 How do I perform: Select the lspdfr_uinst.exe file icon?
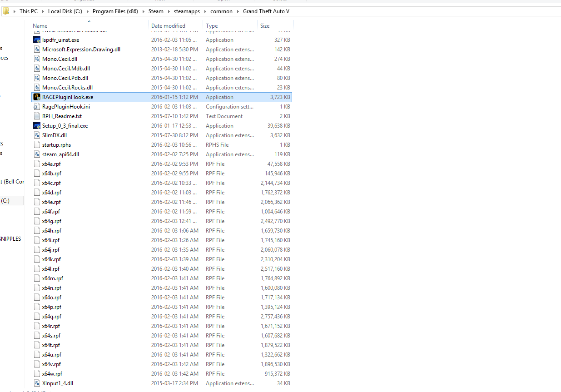37,40
